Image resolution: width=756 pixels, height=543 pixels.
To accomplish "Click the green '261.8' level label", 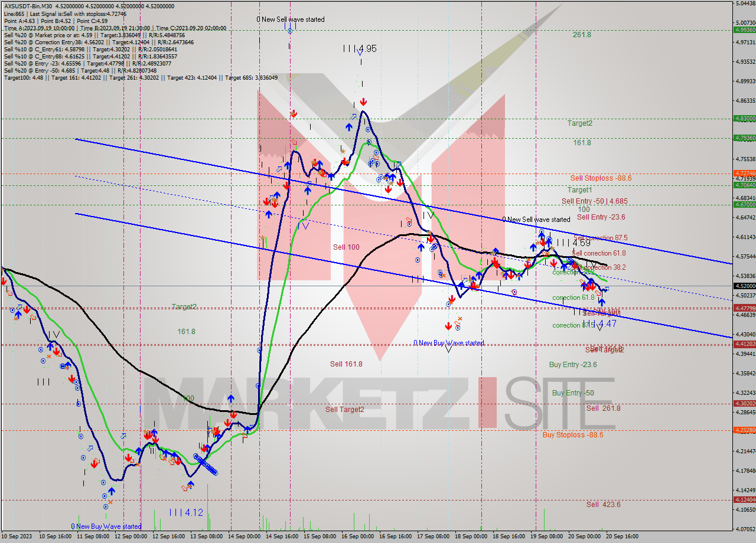I will pyautogui.click(x=582, y=35).
